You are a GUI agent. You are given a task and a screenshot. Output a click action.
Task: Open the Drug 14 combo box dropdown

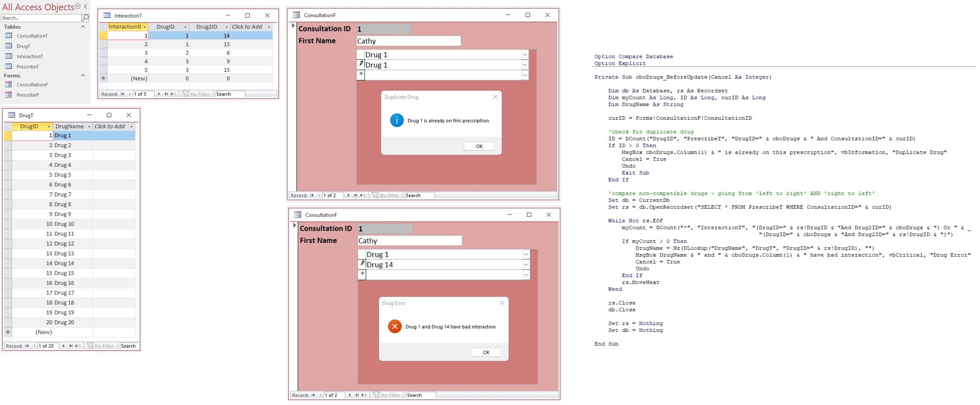click(526, 264)
